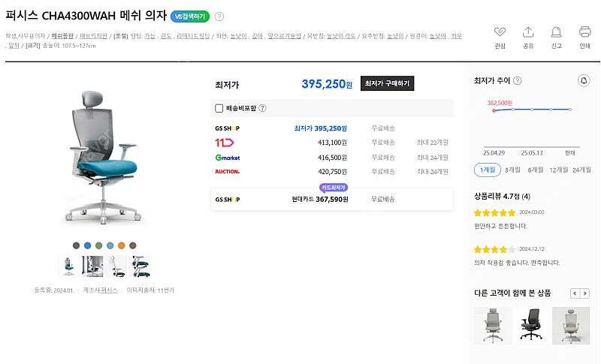Image resolution: width=601 pixels, height=364 pixels.
Task: Show previous recommended products arrow
Action: click(575, 293)
